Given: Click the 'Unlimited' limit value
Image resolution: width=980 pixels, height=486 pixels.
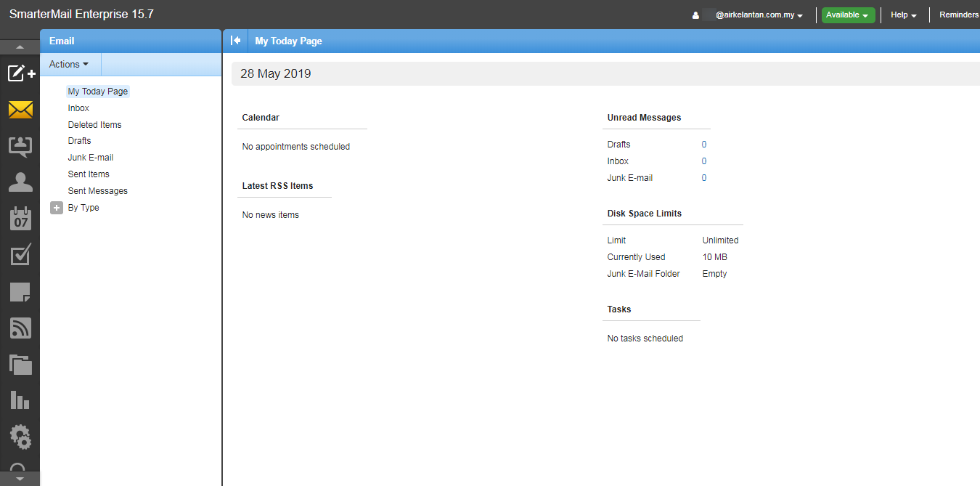Looking at the screenshot, I should click(x=720, y=240).
